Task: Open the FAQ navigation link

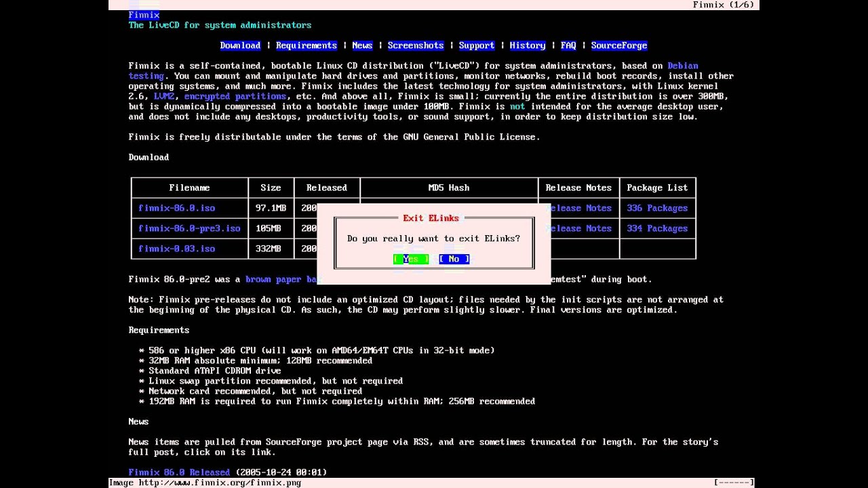Action: point(568,45)
